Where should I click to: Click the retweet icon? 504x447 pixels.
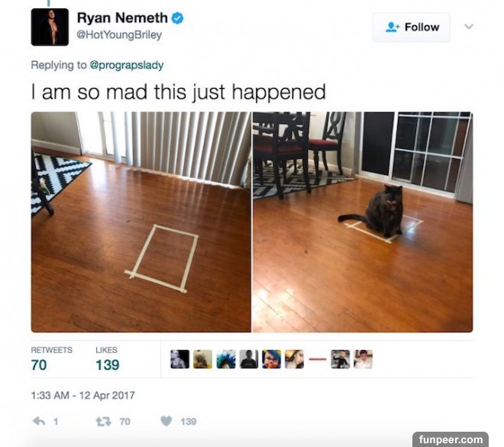point(103,422)
